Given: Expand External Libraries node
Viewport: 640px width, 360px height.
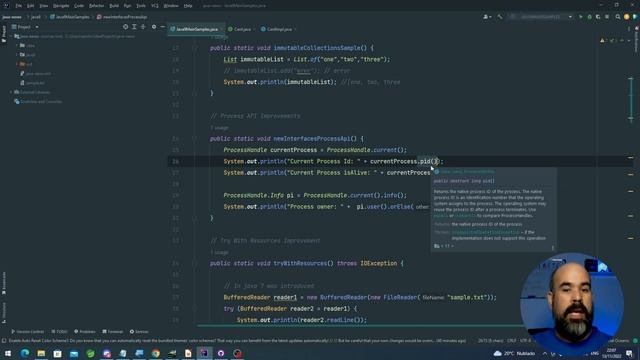Looking at the screenshot, I should pos(11,92).
